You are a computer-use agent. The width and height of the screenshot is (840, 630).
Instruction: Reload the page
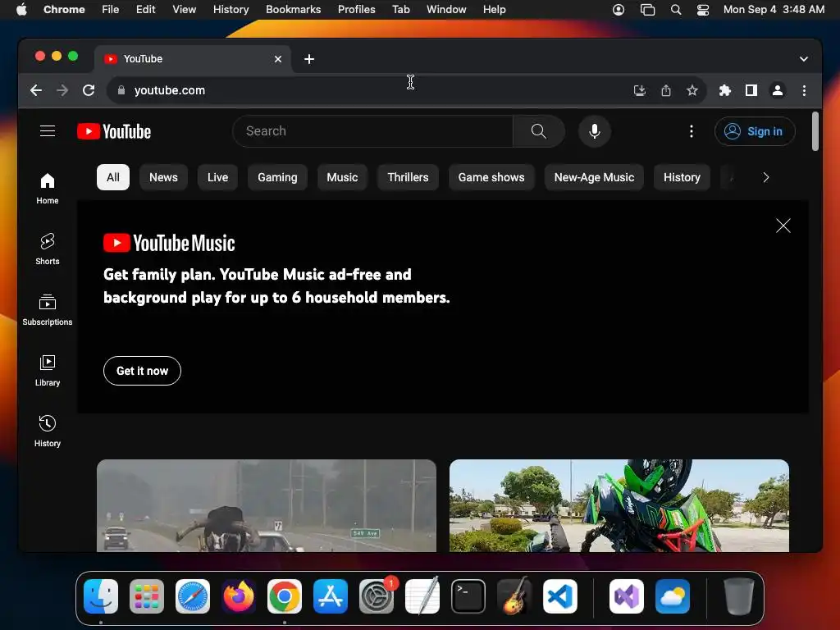[89, 90]
